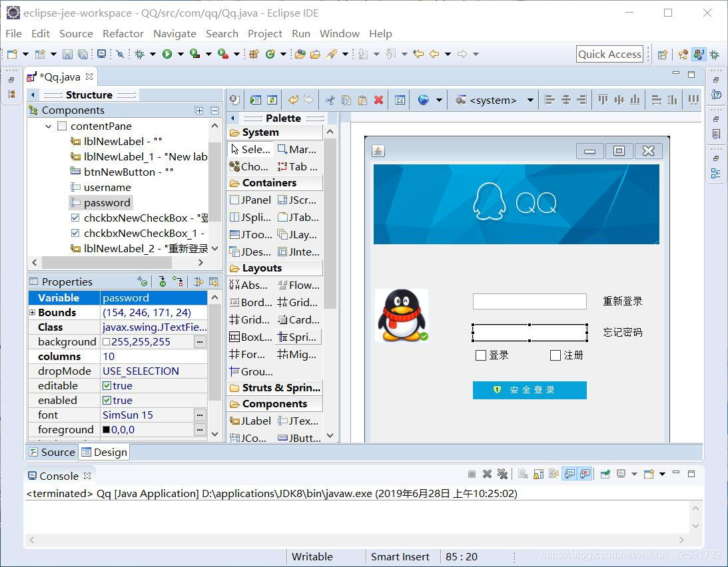This screenshot has height=567, width=728.
Task: Click the globe Externalize strings icon
Action: 424,100
